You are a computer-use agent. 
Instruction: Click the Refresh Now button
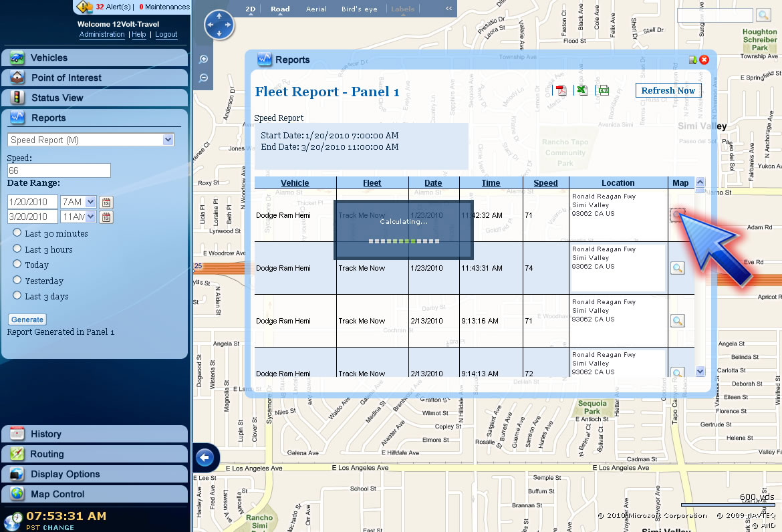click(x=668, y=90)
